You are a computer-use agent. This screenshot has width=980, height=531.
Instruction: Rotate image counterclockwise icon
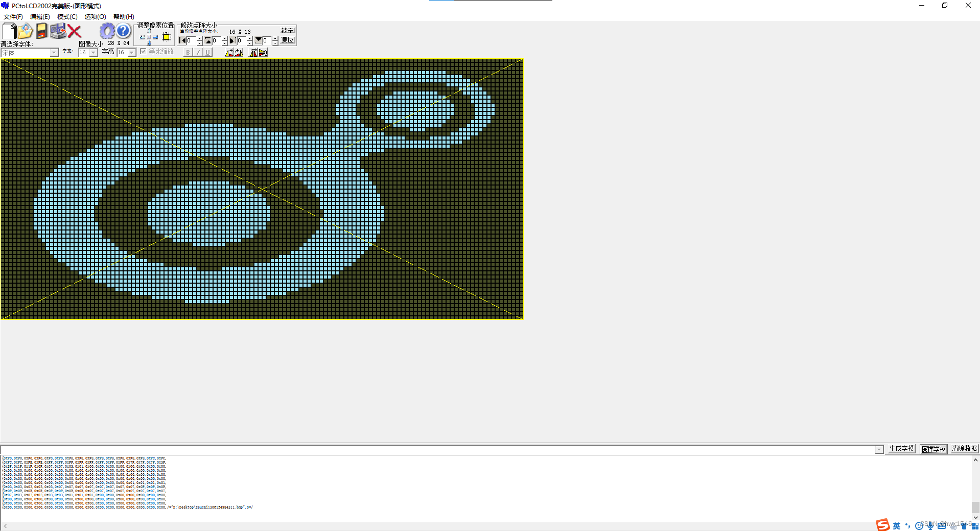[229, 52]
